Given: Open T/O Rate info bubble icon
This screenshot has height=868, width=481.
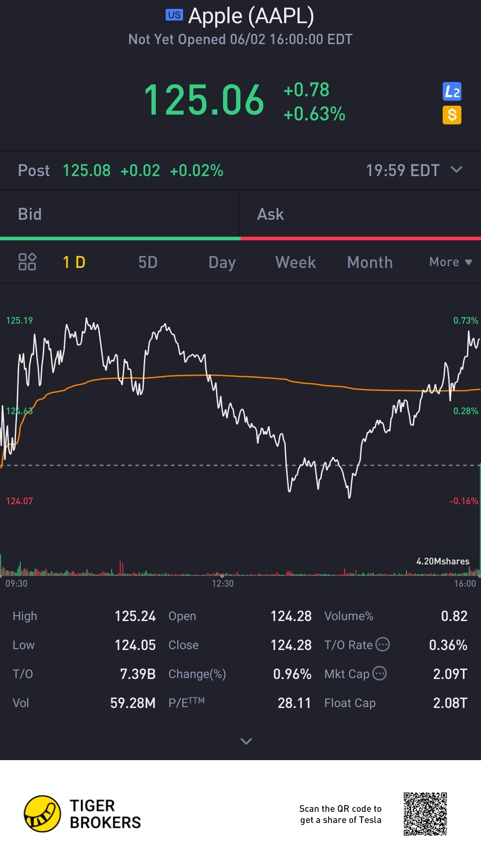Looking at the screenshot, I should [383, 644].
